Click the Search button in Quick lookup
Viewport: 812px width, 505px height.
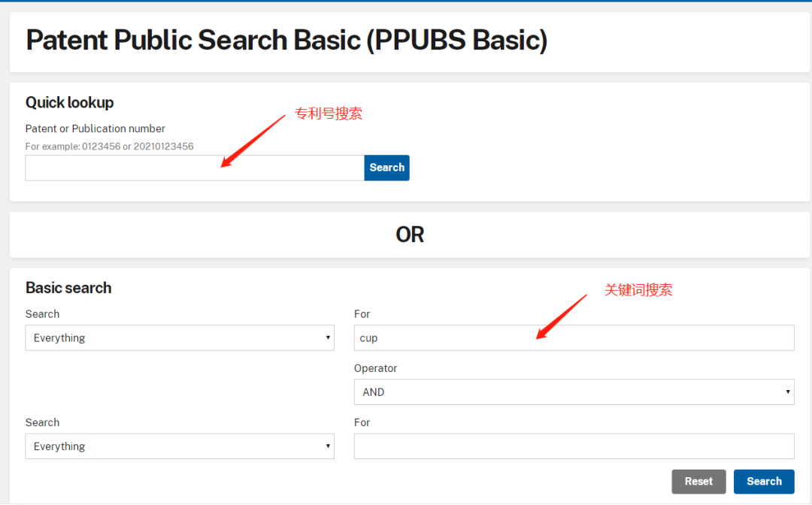point(387,168)
